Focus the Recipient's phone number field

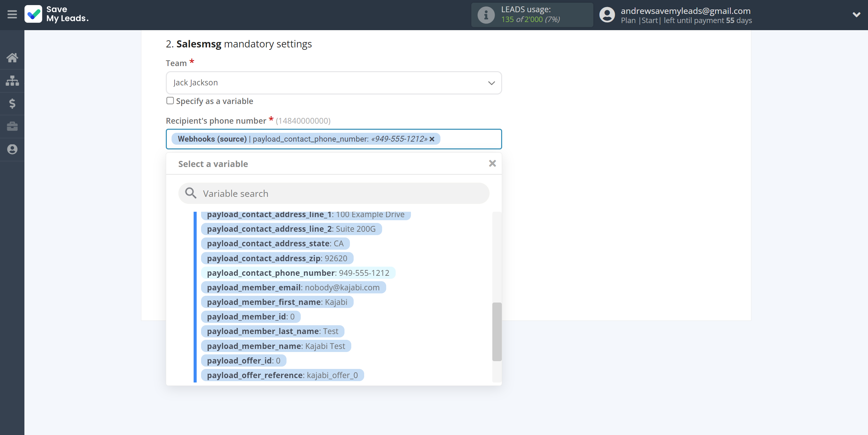pyautogui.click(x=334, y=139)
